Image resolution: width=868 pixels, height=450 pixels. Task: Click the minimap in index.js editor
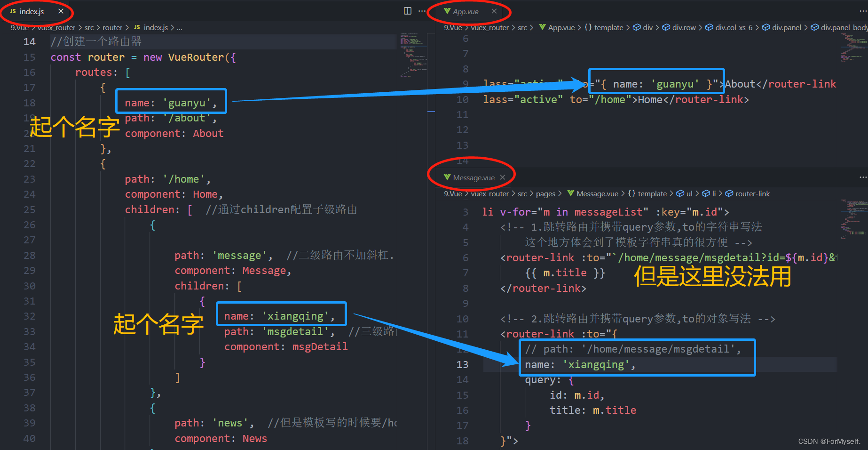tap(413, 55)
